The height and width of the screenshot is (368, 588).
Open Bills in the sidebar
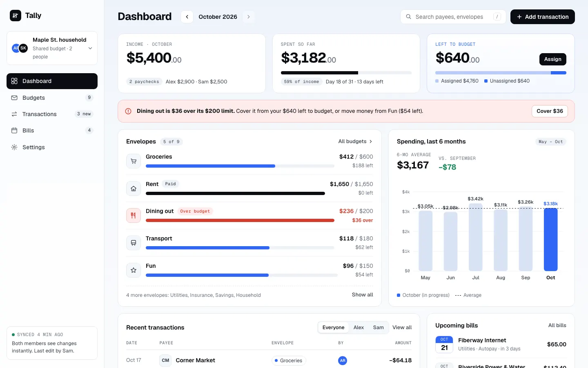pyautogui.click(x=52, y=130)
